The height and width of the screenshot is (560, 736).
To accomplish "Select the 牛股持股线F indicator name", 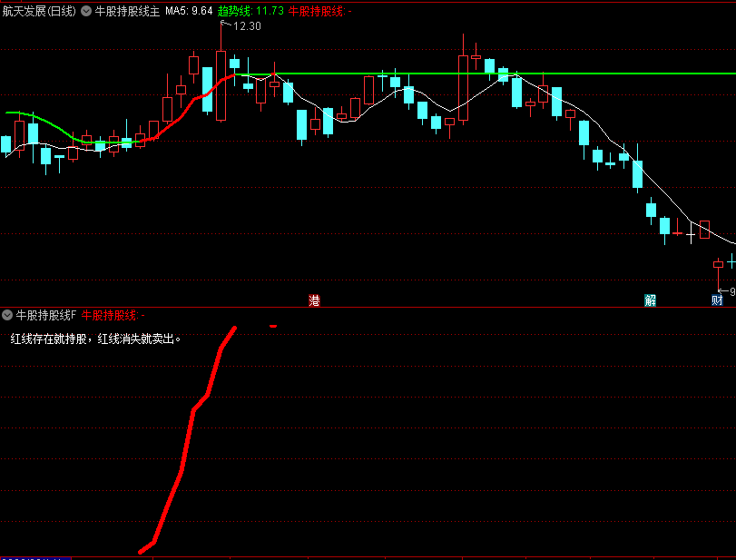I will tap(46, 315).
